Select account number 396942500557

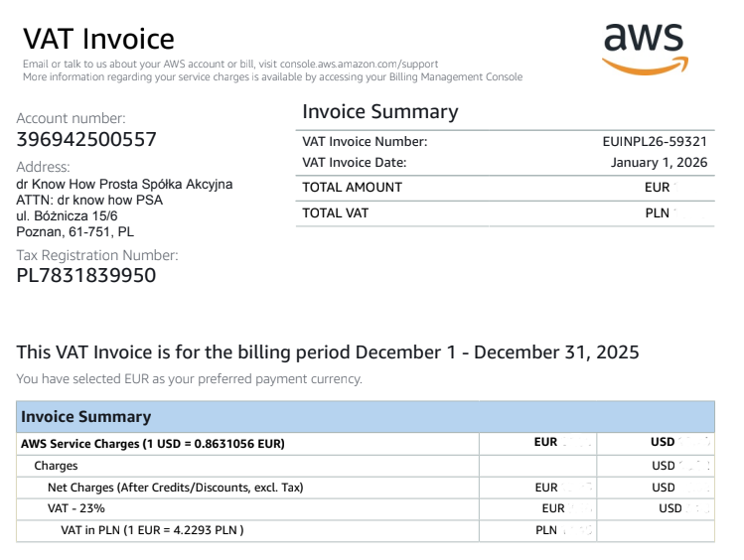pyautogui.click(x=86, y=140)
